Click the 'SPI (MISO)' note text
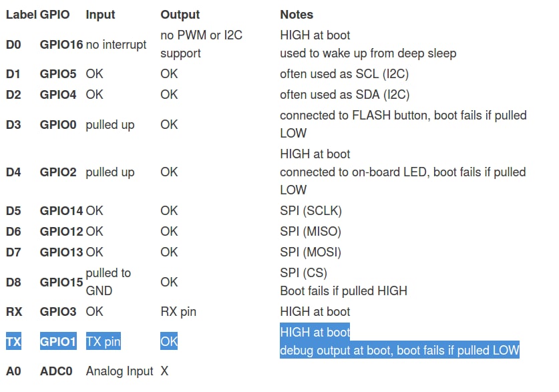 coord(311,231)
